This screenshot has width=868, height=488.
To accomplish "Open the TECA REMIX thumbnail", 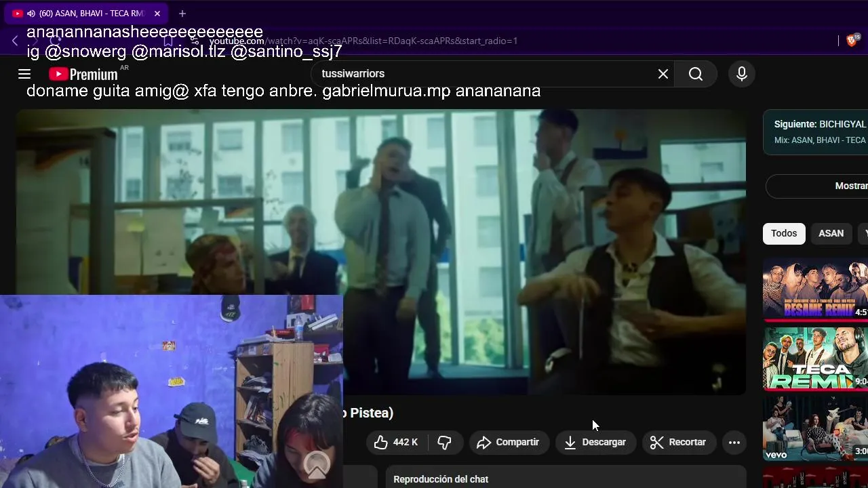I will (x=815, y=359).
